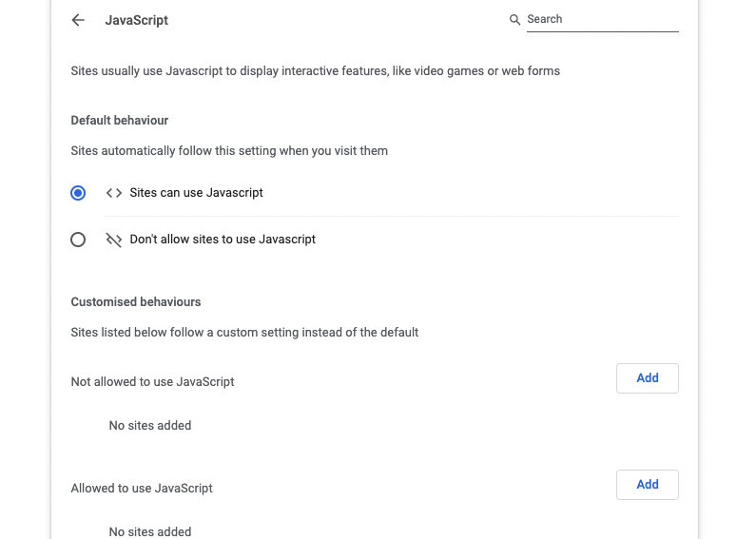Click the crossed-out code brackets icon
756x539 pixels.
coord(114,240)
